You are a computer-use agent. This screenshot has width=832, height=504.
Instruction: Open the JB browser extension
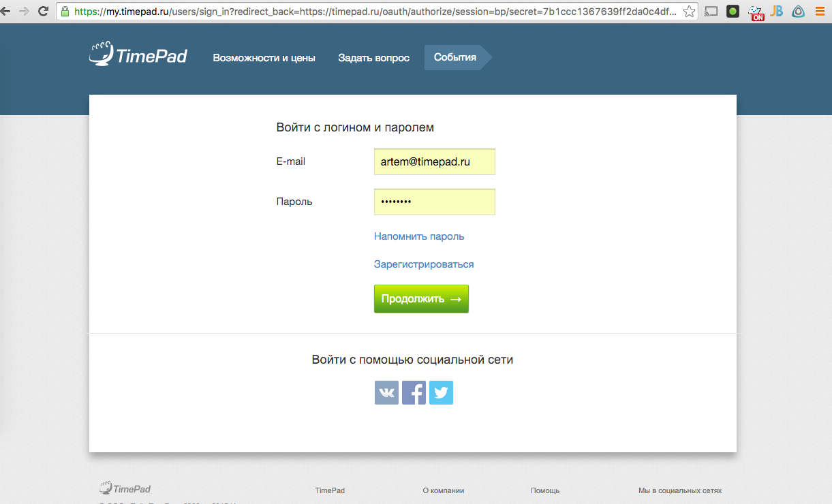tap(776, 12)
